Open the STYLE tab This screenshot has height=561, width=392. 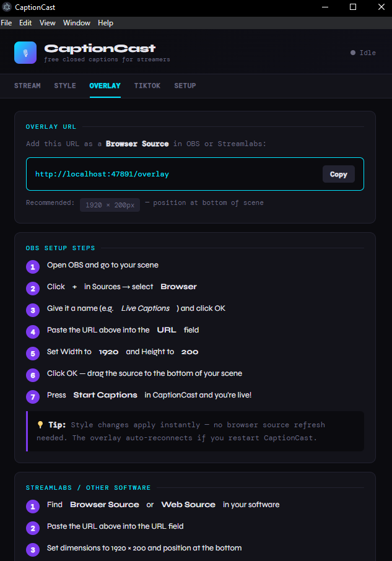(65, 85)
